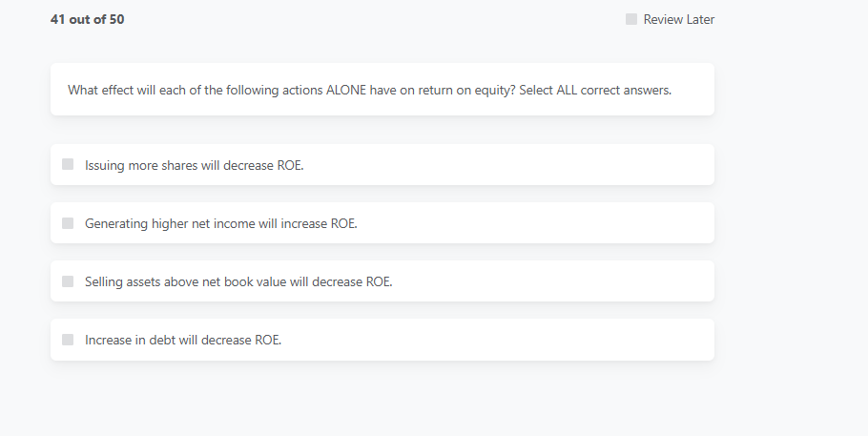
Task: Click the "Review Later" label text
Action: (x=678, y=19)
